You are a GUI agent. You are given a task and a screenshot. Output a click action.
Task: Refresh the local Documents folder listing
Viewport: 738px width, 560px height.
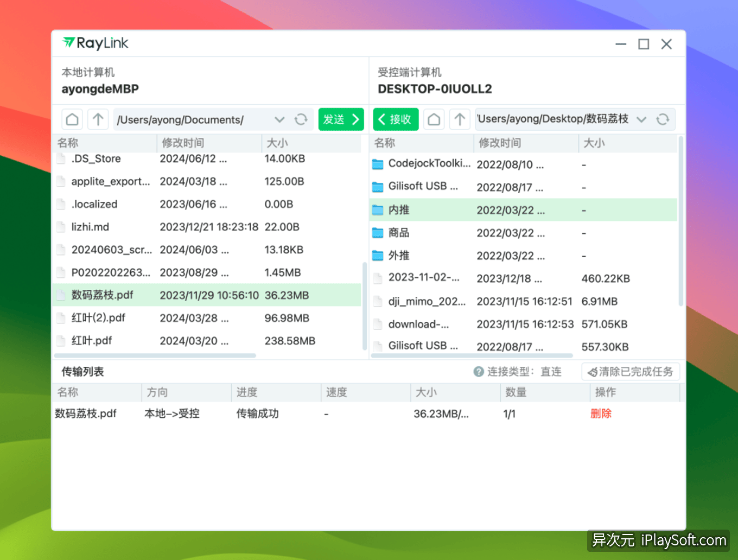(301, 119)
